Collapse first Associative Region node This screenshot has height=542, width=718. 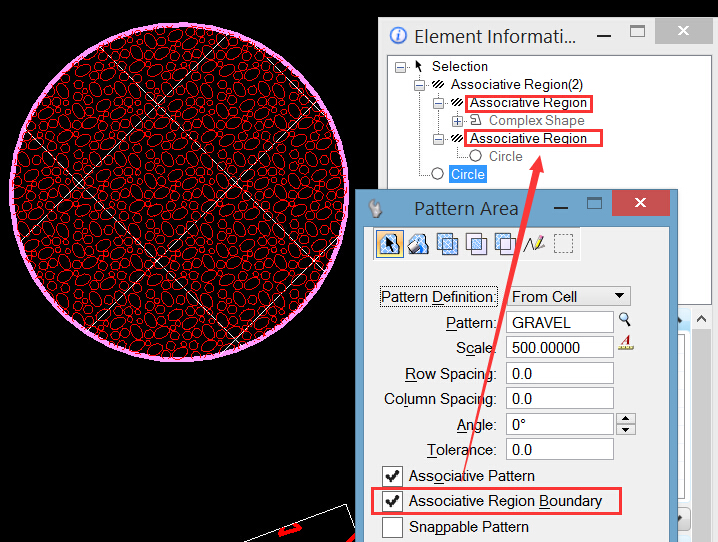pos(438,103)
